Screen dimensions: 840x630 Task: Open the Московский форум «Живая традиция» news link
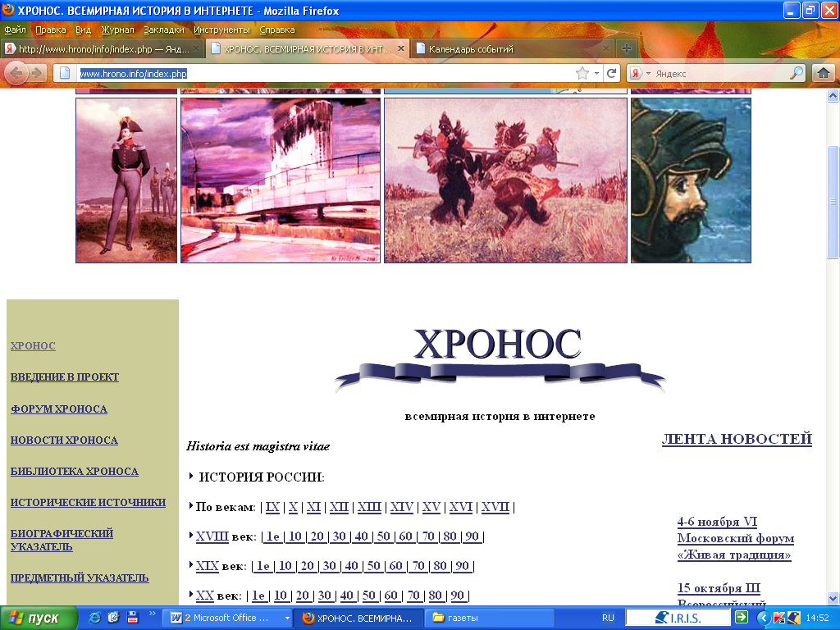(736, 538)
